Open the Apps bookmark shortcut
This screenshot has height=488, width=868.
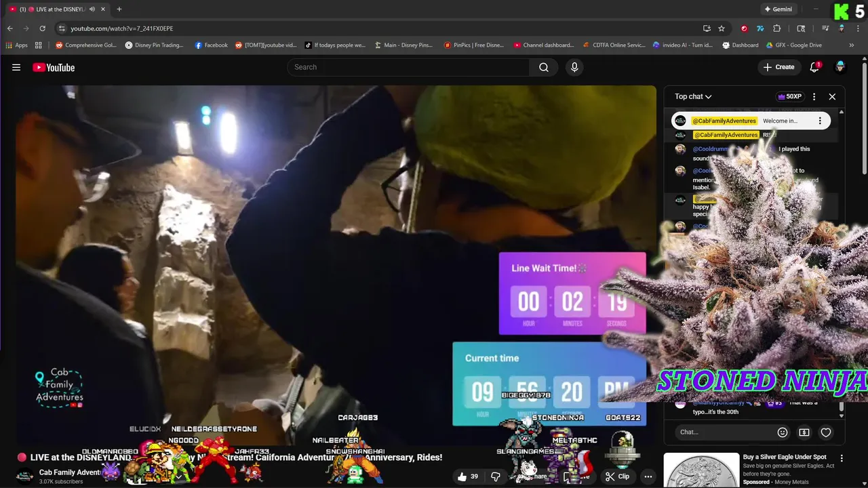point(16,45)
